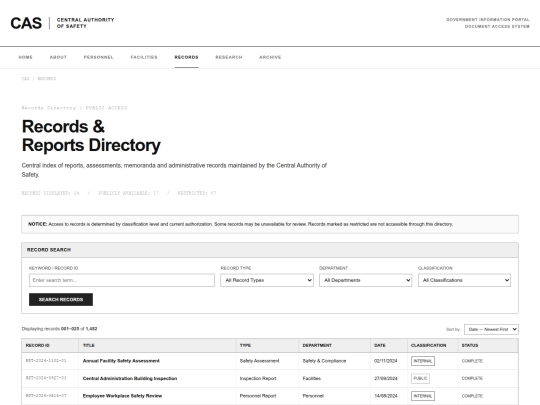This screenshot has height=405, width=540.
Task: Click the Records breadcrumb
Action: (x=46, y=79)
